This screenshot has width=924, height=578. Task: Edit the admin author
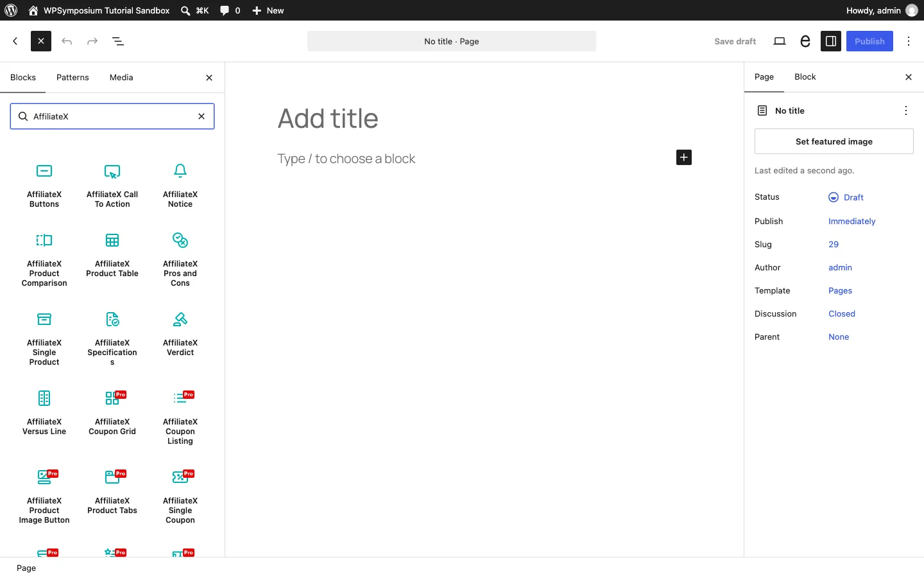point(841,267)
